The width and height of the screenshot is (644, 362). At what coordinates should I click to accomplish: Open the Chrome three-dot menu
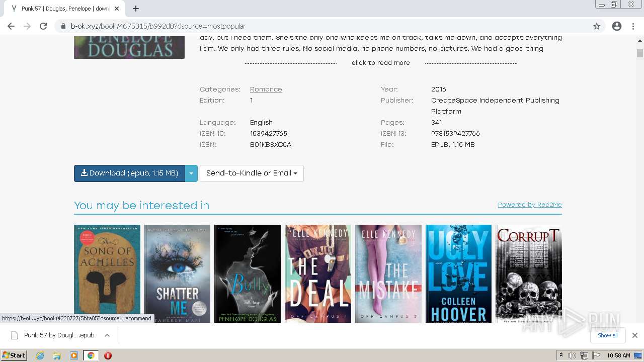click(634, 26)
